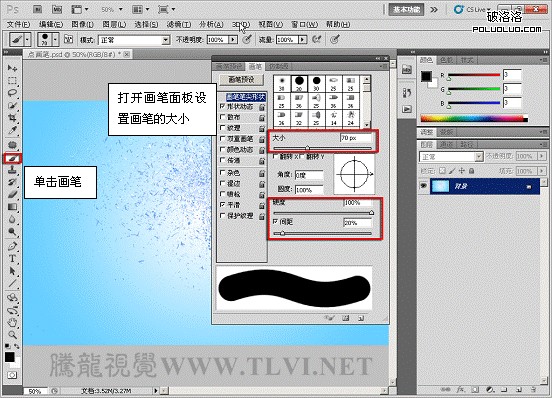Delete layer using trash icon
Screen dimensions: 552x398
[x=534, y=390]
